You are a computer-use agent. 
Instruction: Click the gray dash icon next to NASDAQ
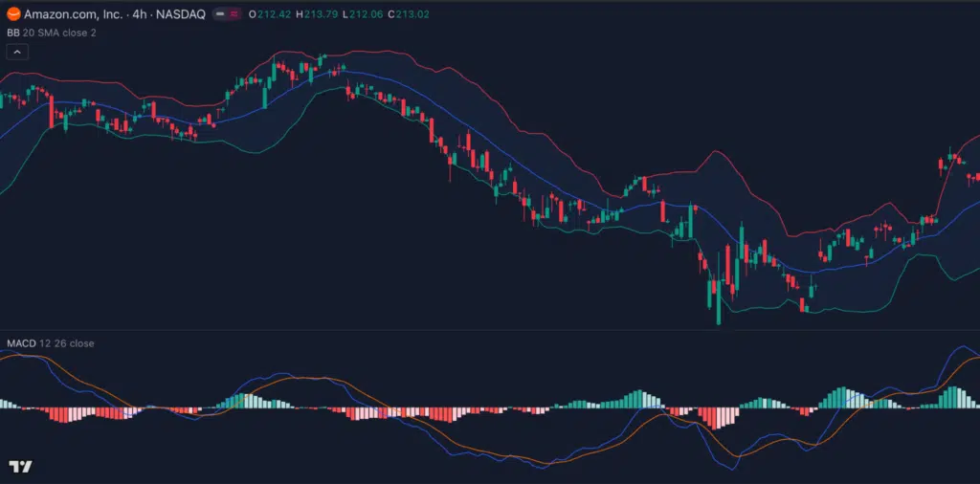pyautogui.click(x=220, y=14)
